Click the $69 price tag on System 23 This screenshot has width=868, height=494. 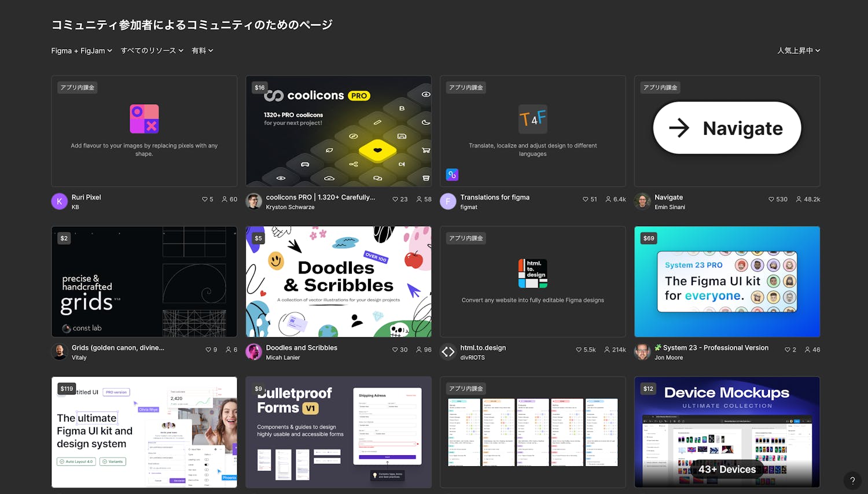(649, 238)
